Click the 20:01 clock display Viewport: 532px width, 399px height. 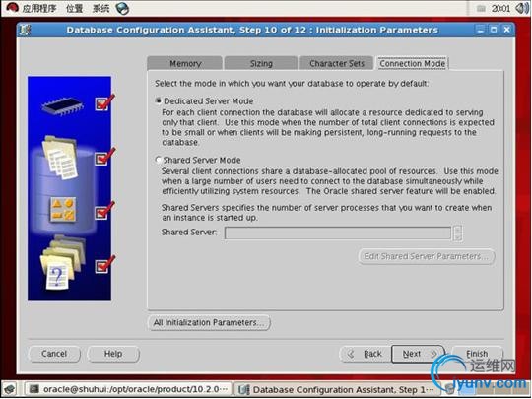500,8
